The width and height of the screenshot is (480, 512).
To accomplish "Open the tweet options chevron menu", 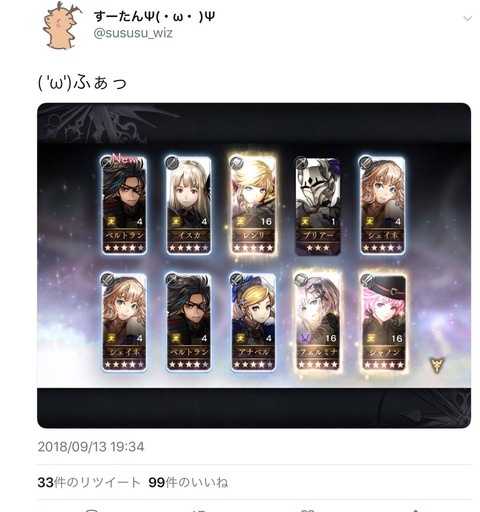I will click(468, 19).
